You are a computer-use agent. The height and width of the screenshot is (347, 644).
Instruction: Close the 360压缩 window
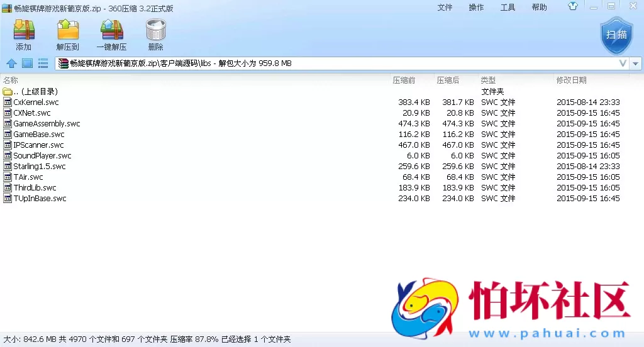[633, 6]
